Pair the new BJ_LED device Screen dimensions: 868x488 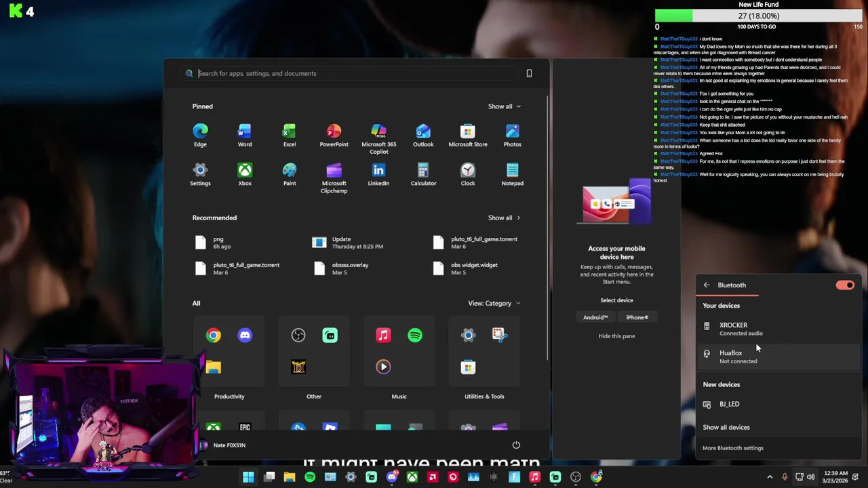click(x=778, y=404)
